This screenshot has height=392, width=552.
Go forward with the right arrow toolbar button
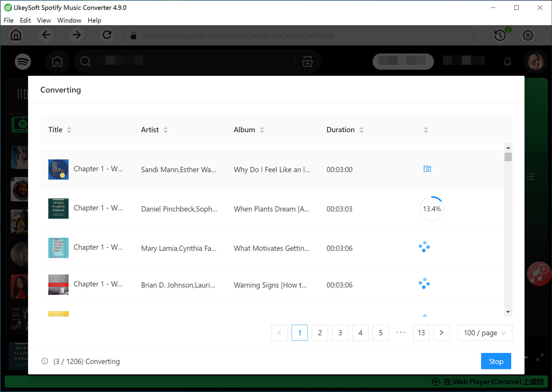[77, 35]
